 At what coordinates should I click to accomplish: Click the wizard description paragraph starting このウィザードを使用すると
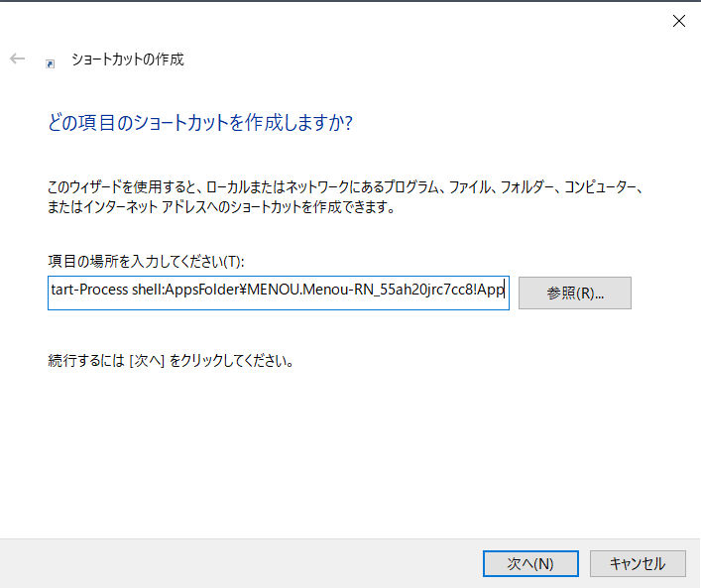[x=345, y=196]
